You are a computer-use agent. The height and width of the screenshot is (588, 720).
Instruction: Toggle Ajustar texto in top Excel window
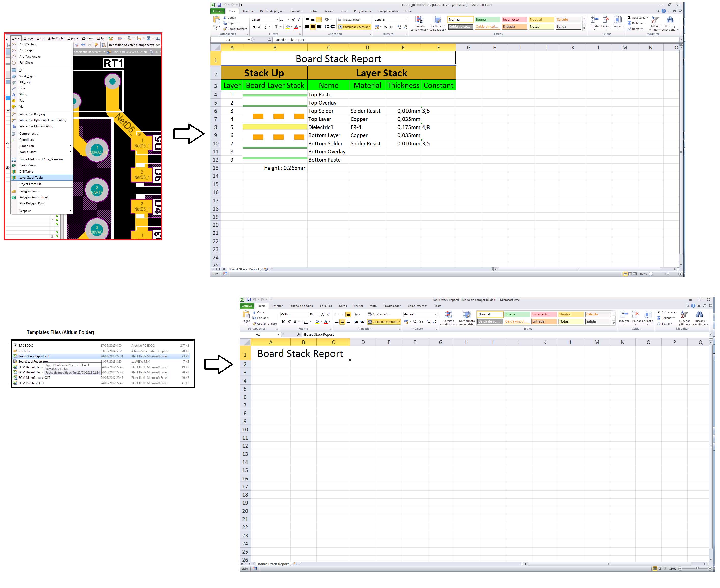point(349,20)
